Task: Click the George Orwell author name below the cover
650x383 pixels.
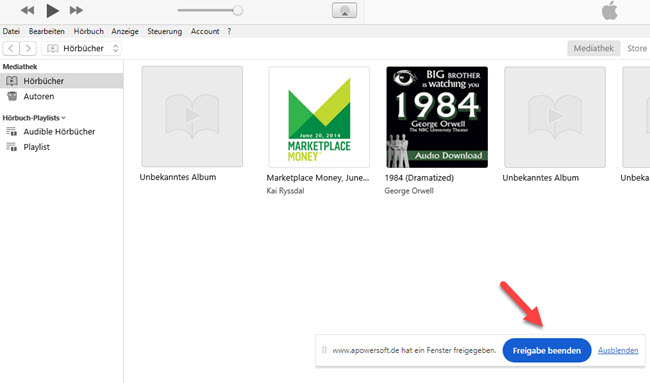Action: pyautogui.click(x=409, y=191)
